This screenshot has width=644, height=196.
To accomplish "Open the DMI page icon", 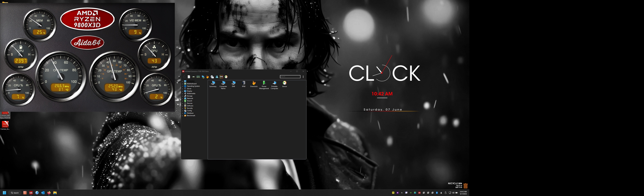I will point(233,84).
